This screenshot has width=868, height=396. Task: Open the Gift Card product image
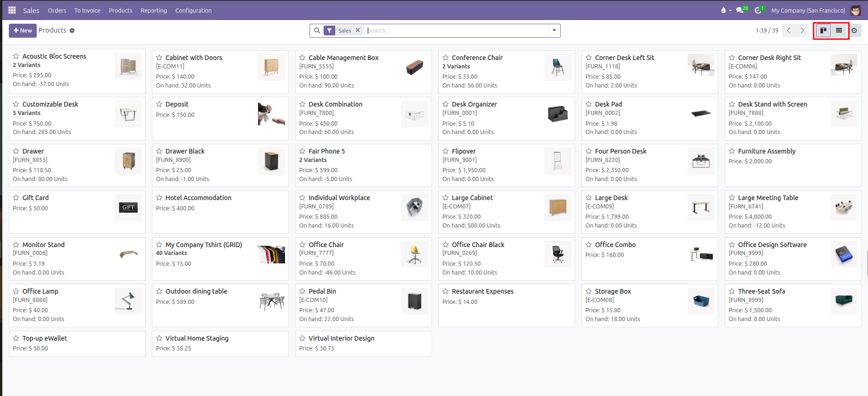pyautogui.click(x=128, y=208)
